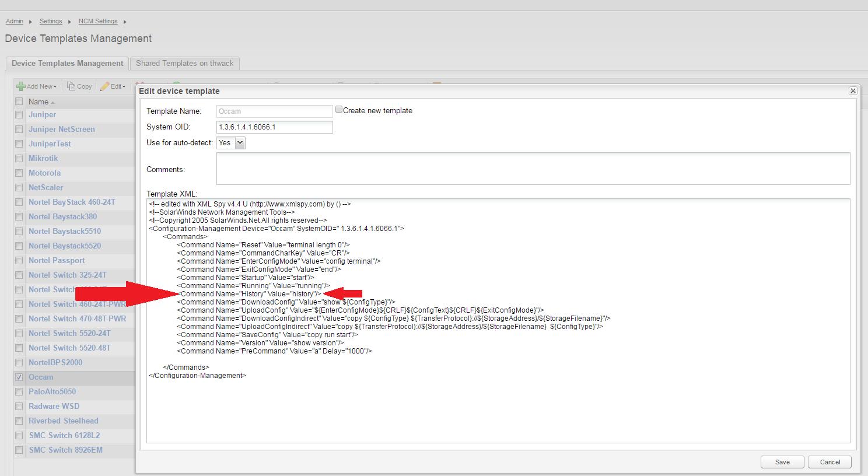The width and height of the screenshot is (868, 476).
Task: Open the Motorola template
Action: click(x=45, y=173)
